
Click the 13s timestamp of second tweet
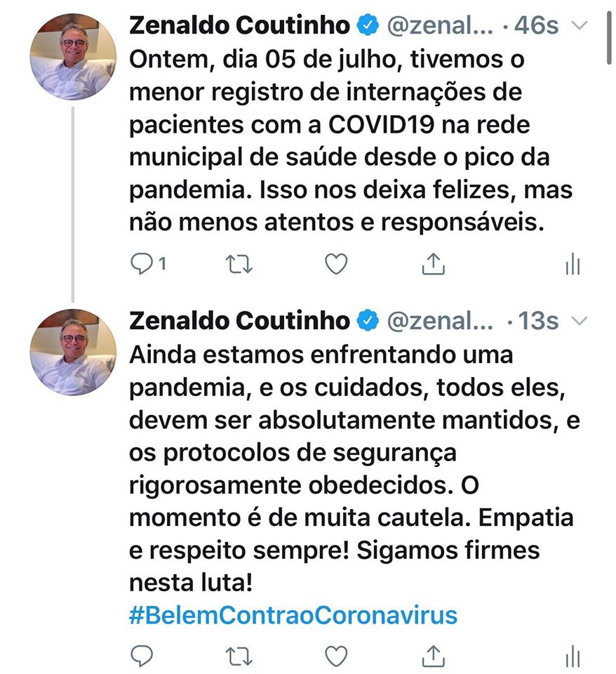(537, 322)
